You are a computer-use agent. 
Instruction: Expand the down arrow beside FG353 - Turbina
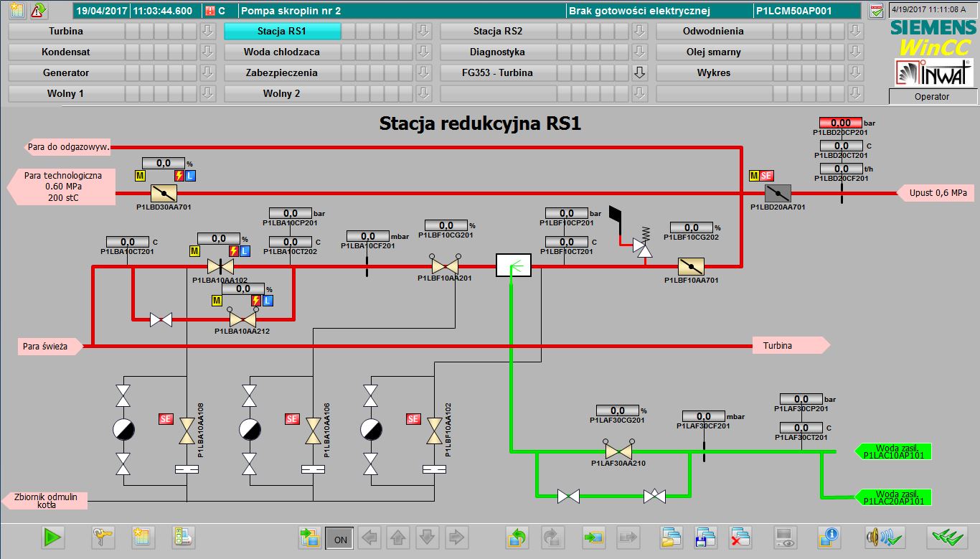[x=639, y=72]
